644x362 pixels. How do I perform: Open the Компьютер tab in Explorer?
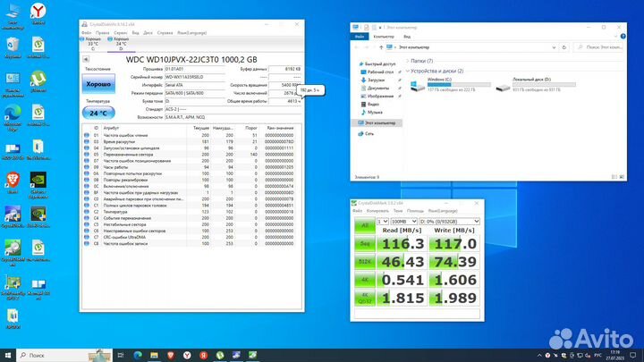tap(384, 37)
